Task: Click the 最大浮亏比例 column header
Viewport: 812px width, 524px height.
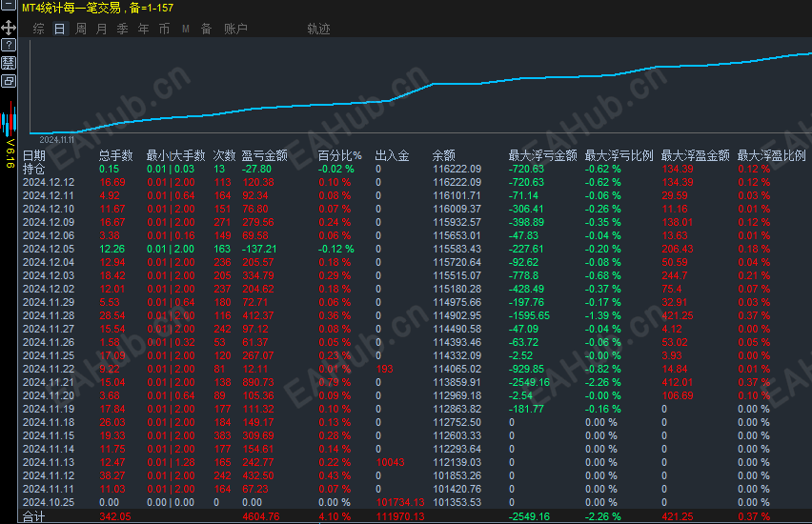Action: pyautogui.click(x=619, y=155)
